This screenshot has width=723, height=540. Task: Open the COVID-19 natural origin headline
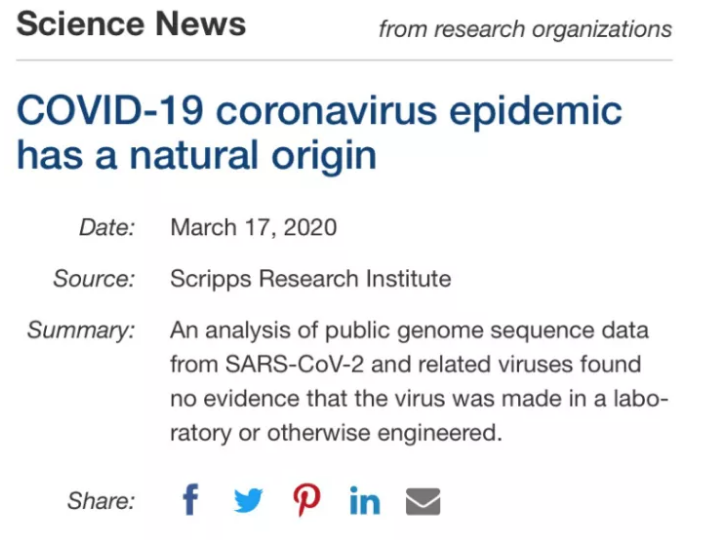pyautogui.click(x=319, y=132)
